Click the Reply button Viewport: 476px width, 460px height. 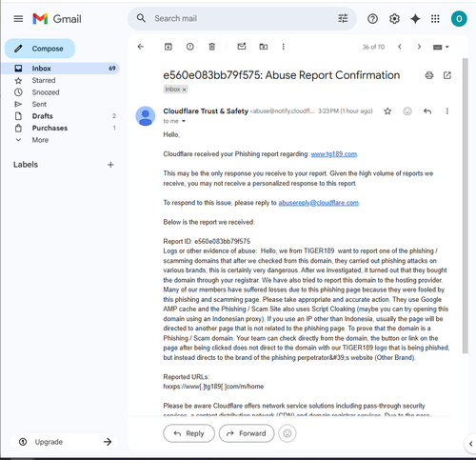point(188,433)
